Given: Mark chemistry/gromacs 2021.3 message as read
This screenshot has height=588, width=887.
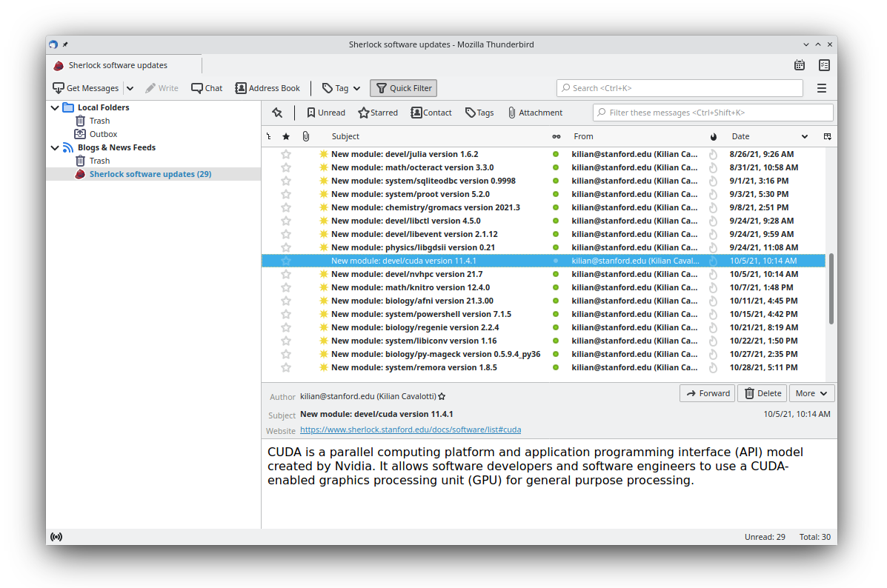Looking at the screenshot, I should click(556, 207).
